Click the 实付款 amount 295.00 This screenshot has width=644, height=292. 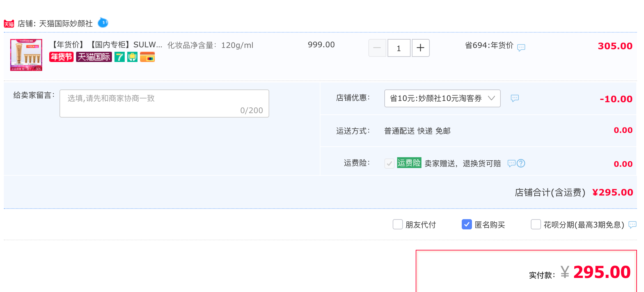(602, 272)
